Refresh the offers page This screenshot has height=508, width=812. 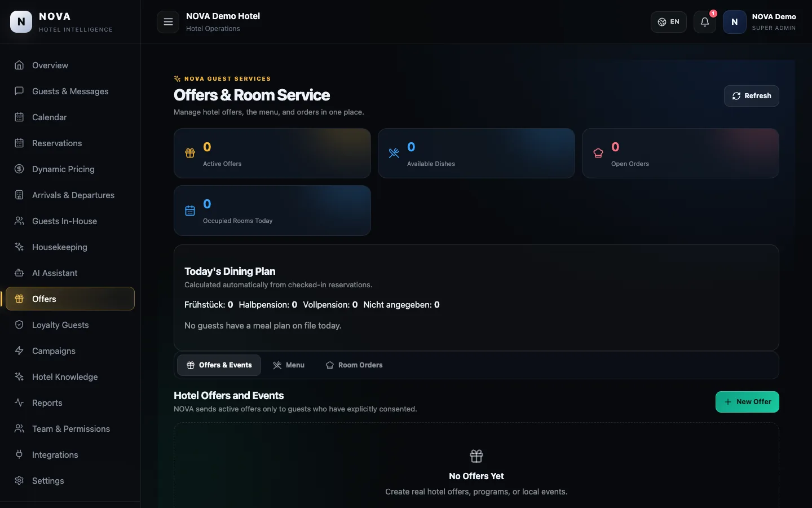[x=752, y=96]
